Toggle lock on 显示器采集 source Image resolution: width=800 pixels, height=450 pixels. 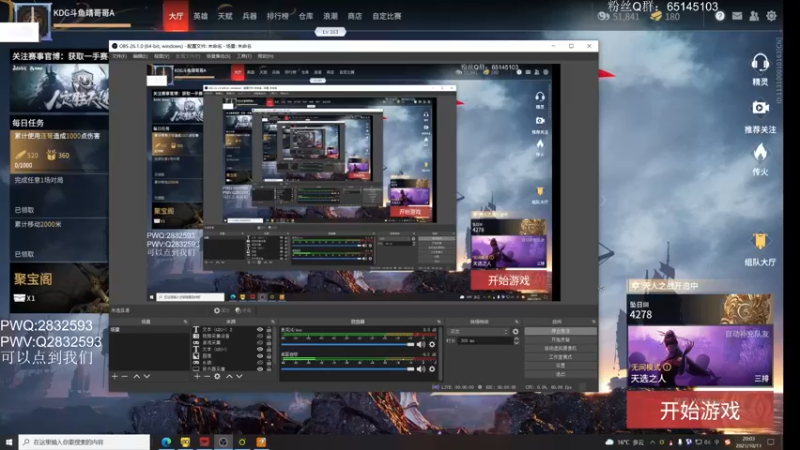pyautogui.click(x=269, y=368)
